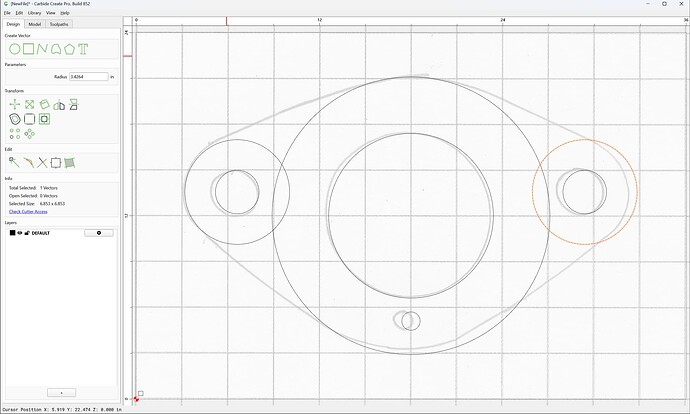Select the Text creation tool
Image resolution: width=690 pixels, height=414 pixels.
pos(83,49)
